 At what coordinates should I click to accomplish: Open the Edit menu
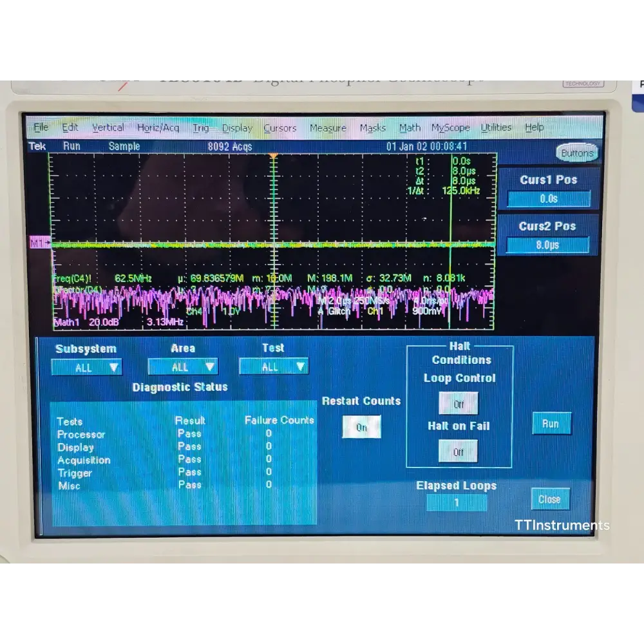pyautogui.click(x=70, y=128)
